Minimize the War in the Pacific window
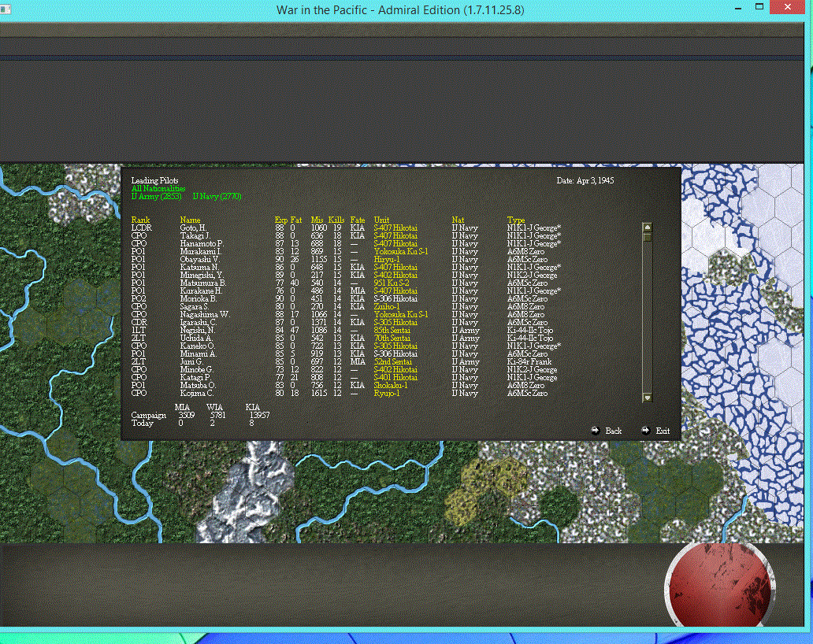Screen dimensions: 813x644 coord(738,8)
